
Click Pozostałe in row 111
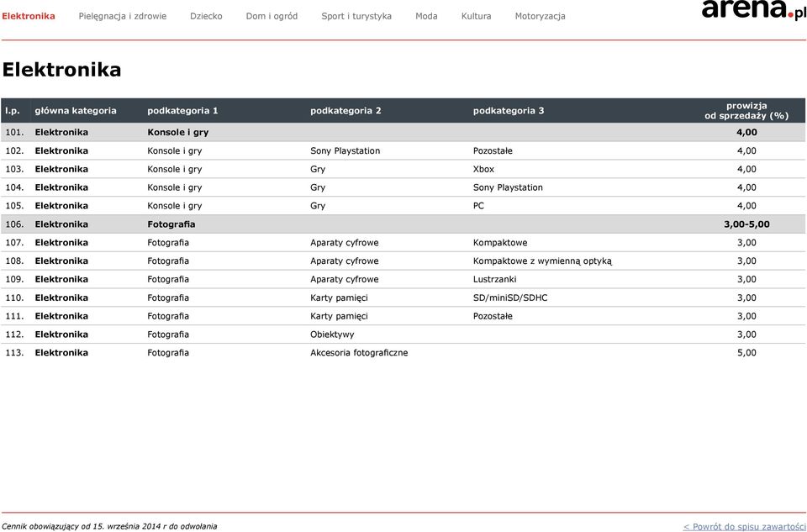pyautogui.click(x=493, y=316)
